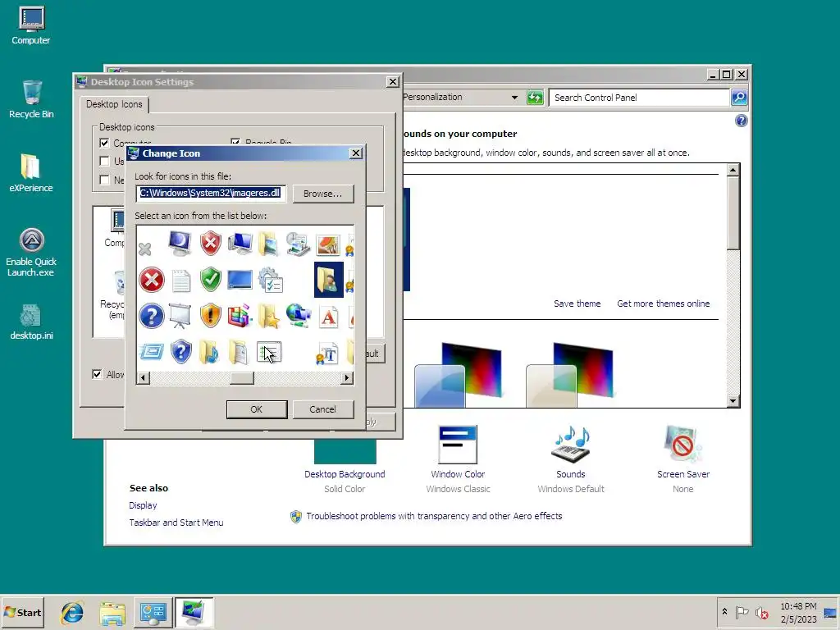
Task: Select the documents folder icon
Action: (239, 353)
